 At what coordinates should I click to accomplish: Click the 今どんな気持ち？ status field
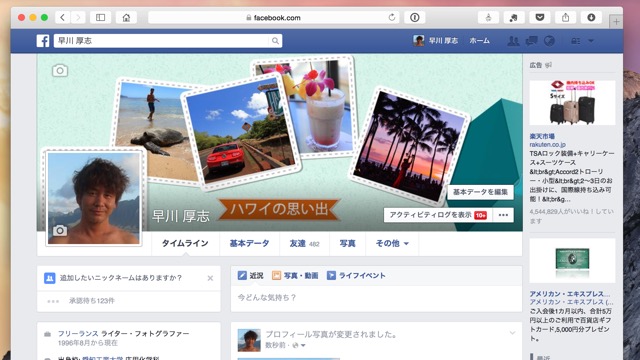pyautogui.click(x=376, y=298)
